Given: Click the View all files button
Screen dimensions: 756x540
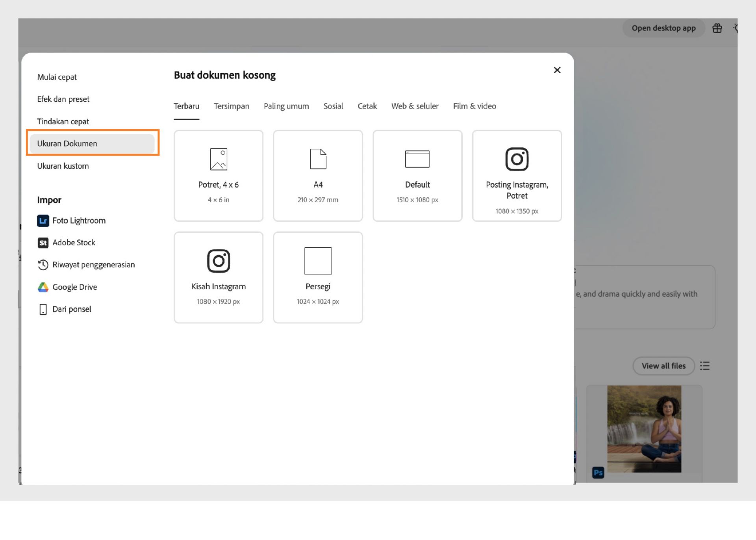Looking at the screenshot, I should (663, 366).
